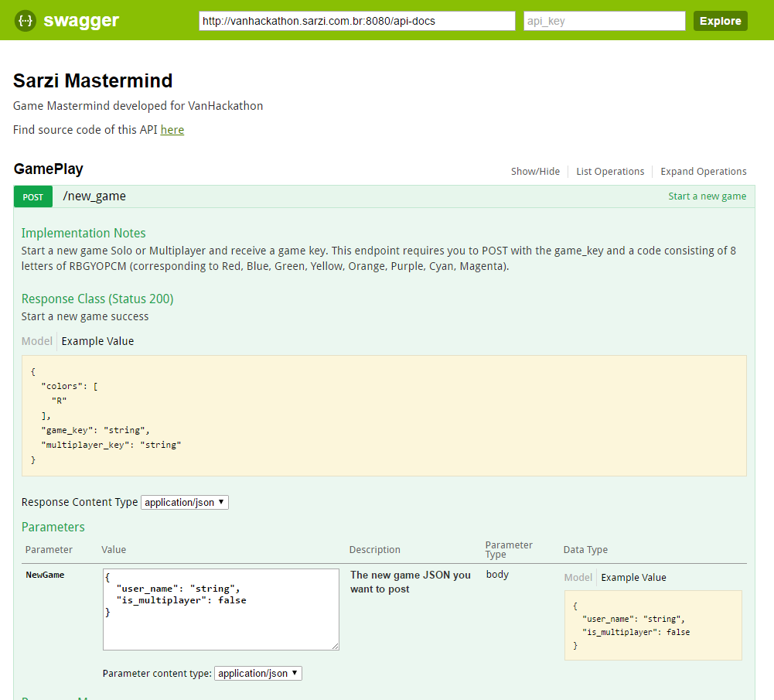Click 'The new game JSON you want to post' description
The height and width of the screenshot is (700, 774).
tap(411, 582)
